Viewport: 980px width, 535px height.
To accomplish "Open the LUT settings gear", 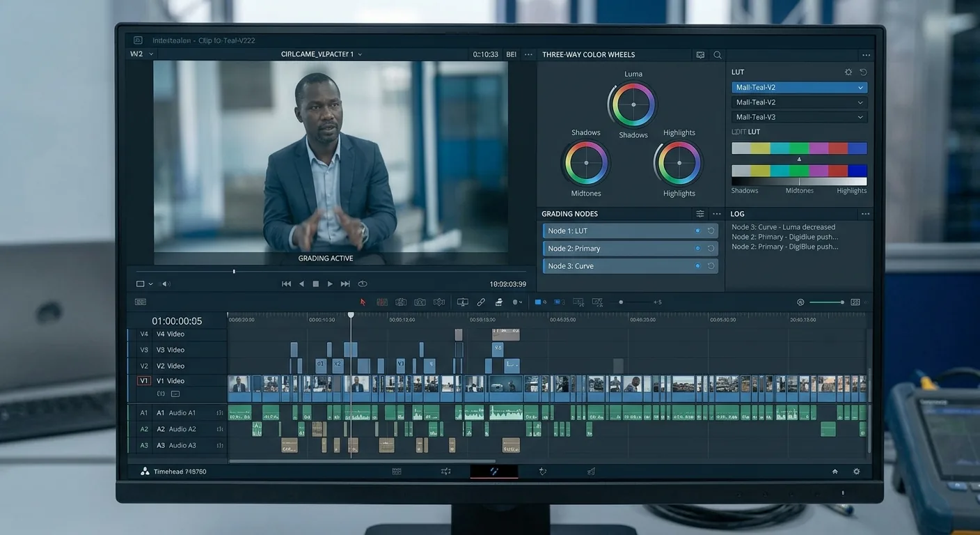I will pyautogui.click(x=848, y=72).
